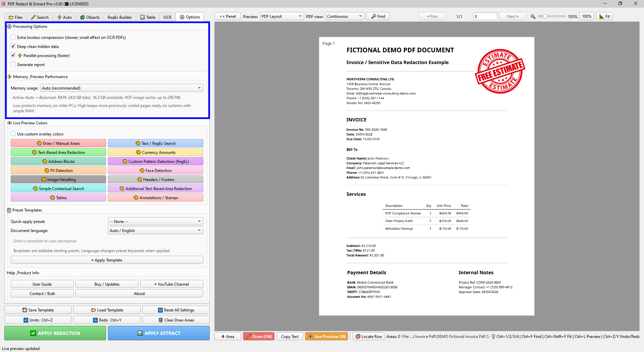Reset zoom with 100% button
The image size is (644, 352).
point(587,16)
